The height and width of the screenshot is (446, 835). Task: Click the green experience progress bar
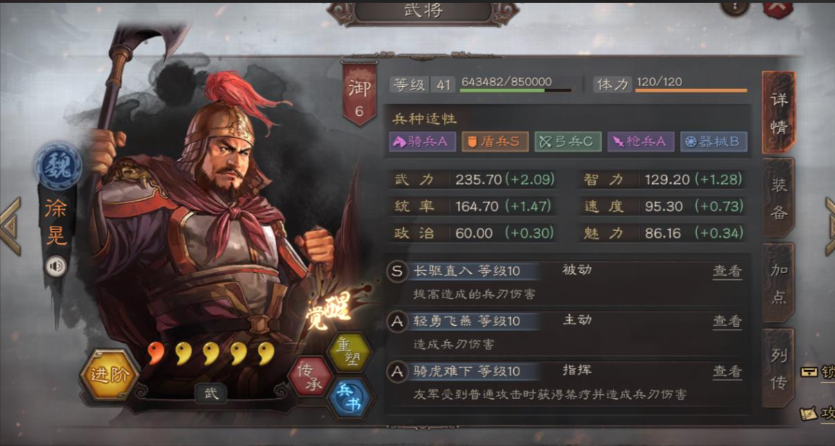(516, 91)
